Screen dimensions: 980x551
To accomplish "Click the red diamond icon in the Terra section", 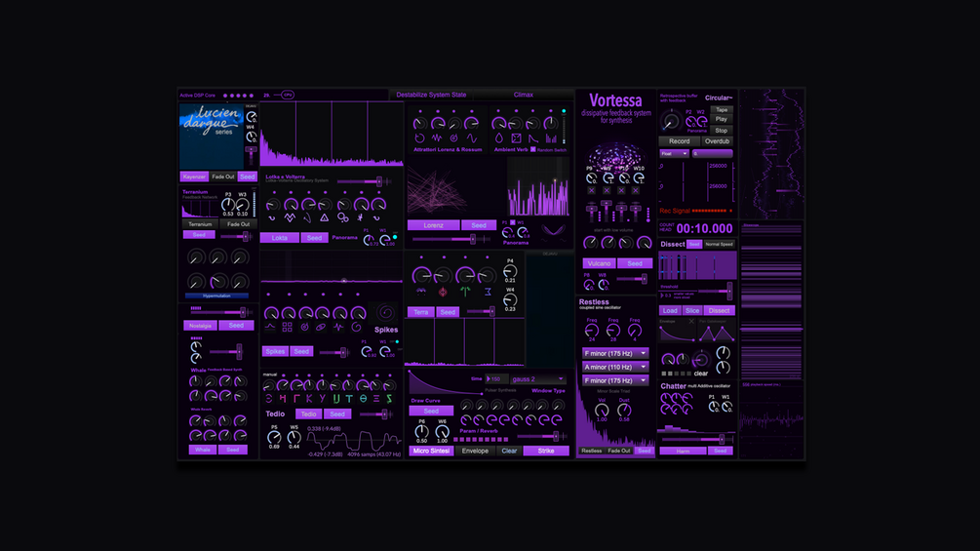I will (443, 292).
